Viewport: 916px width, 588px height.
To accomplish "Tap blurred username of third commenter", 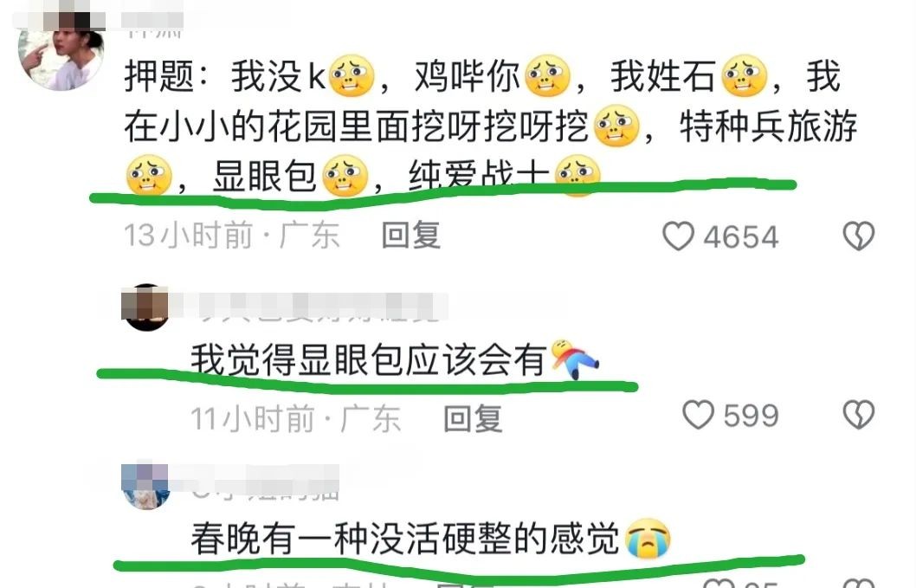I will coord(266,485).
